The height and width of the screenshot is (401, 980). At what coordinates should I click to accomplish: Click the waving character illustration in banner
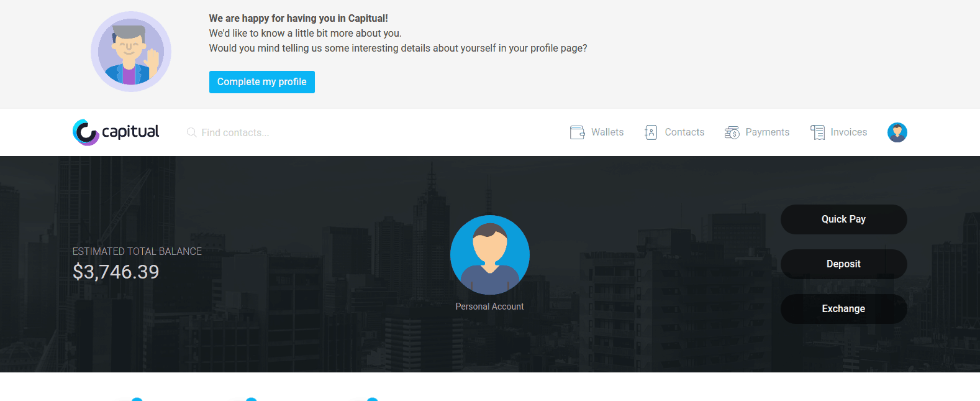click(131, 52)
